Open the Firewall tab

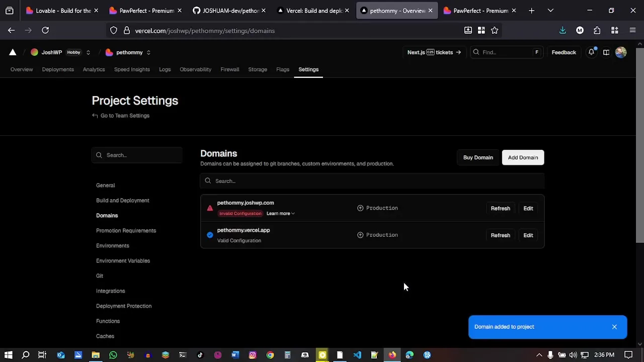pos(229,69)
